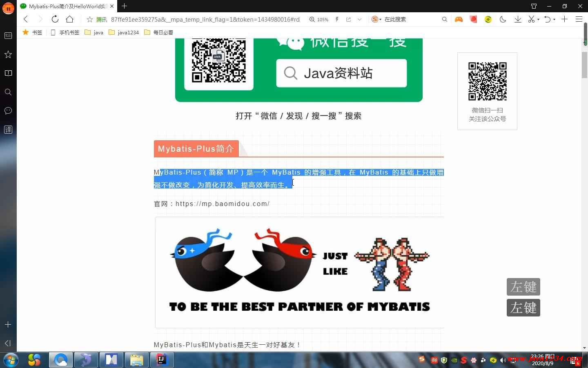Click the plus add-extension icon in toolbar
588x368 pixels.
564,19
